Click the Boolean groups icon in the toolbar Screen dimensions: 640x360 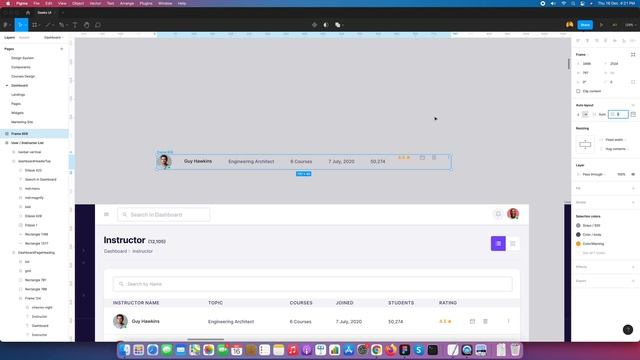[x=338, y=25]
